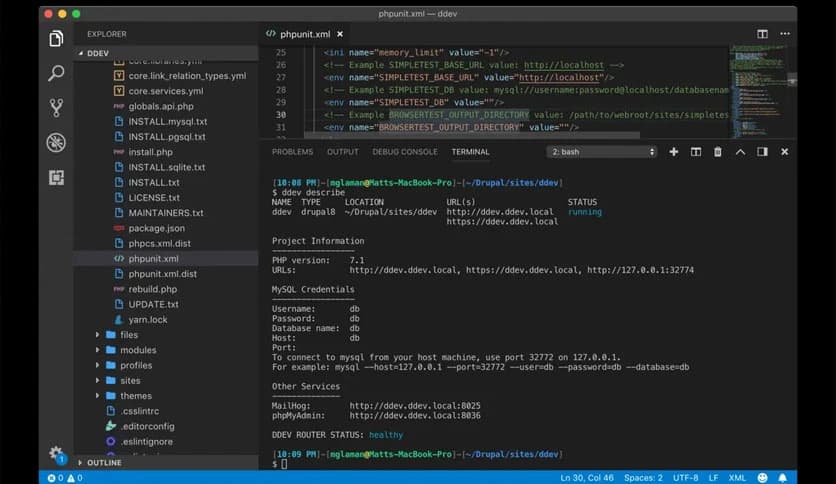Click http://localhost link on line 26
The image size is (836, 484).
(564, 65)
